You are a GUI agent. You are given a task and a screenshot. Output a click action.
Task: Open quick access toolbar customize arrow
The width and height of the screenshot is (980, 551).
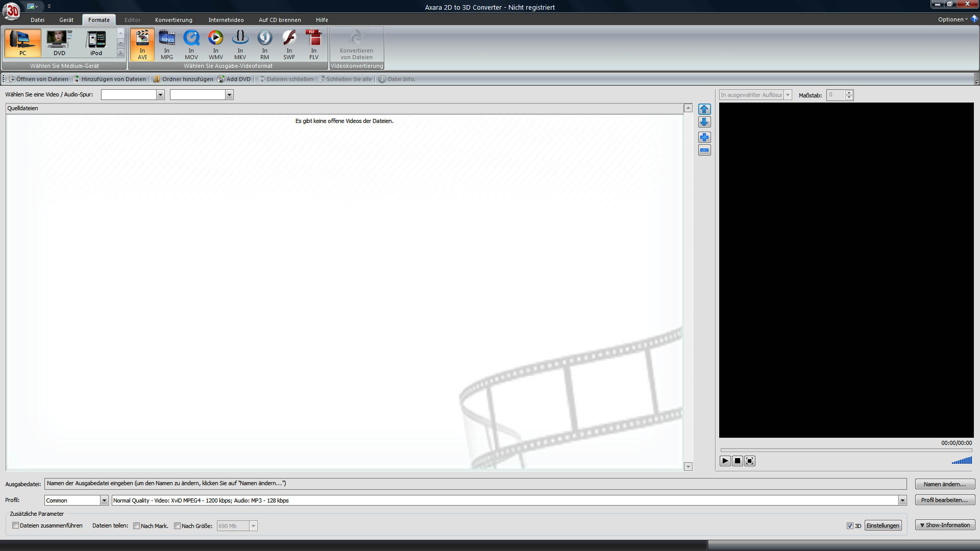pyautogui.click(x=49, y=7)
